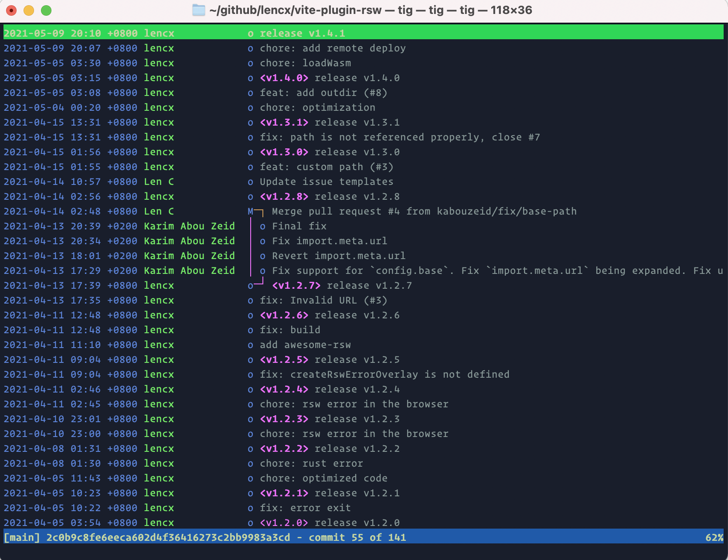Click the <v1.2.1> tag label
The height and width of the screenshot is (560, 728).
(x=284, y=493)
